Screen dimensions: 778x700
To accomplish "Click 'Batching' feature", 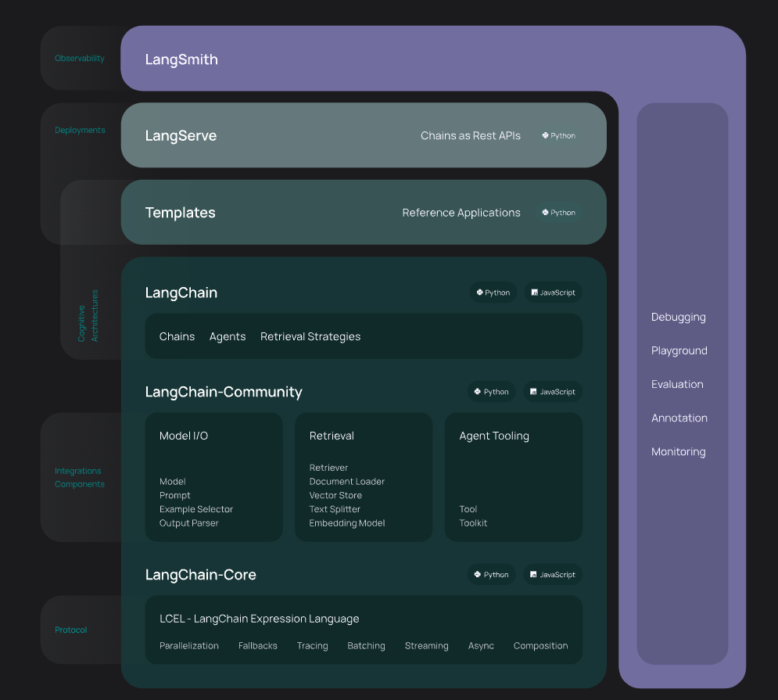I will tap(366, 646).
